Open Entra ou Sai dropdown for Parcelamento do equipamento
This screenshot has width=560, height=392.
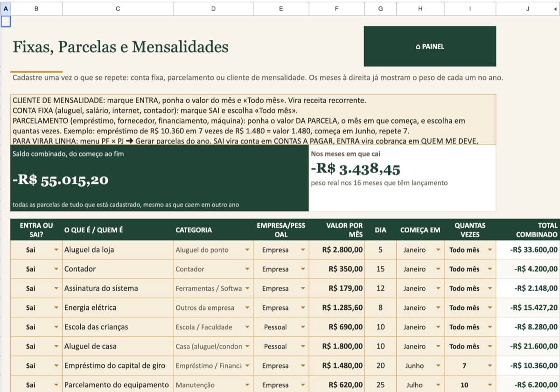coord(56,385)
